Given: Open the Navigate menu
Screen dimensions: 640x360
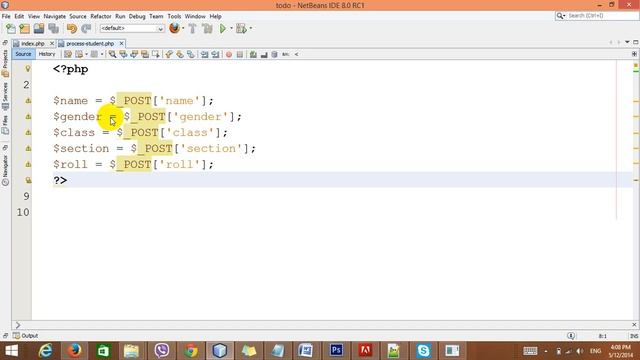Looking at the screenshot, I should (55, 16).
